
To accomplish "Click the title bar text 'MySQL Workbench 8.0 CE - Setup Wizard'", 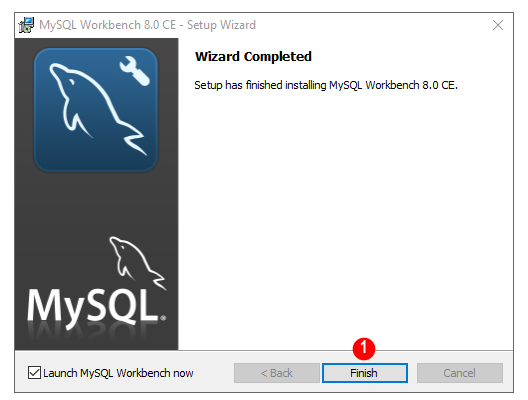I will [147, 25].
